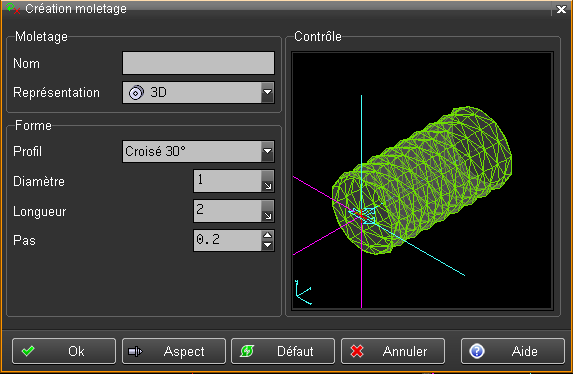
Task: Click the Diamètre value field
Action: (228, 181)
